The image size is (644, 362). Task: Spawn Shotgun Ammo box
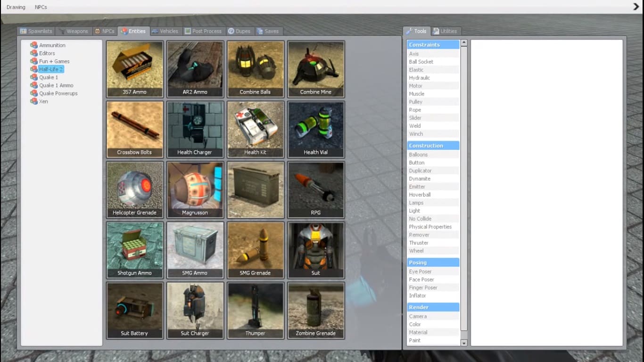click(x=135, y=250)
